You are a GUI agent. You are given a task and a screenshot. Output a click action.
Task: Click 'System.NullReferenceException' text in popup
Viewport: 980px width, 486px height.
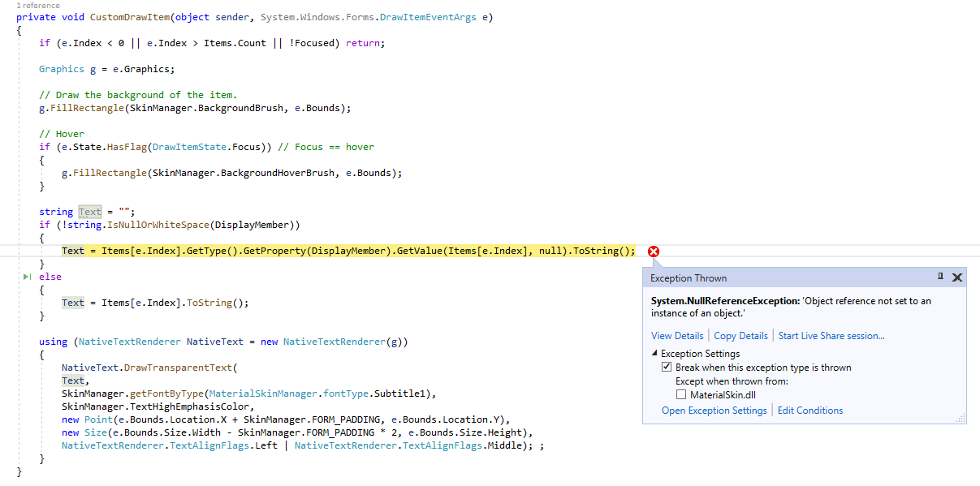725,301
